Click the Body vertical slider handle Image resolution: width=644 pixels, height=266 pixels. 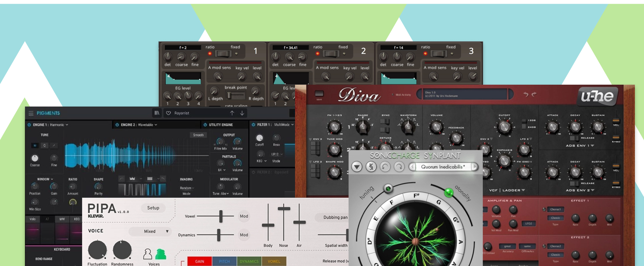point(268,225)
